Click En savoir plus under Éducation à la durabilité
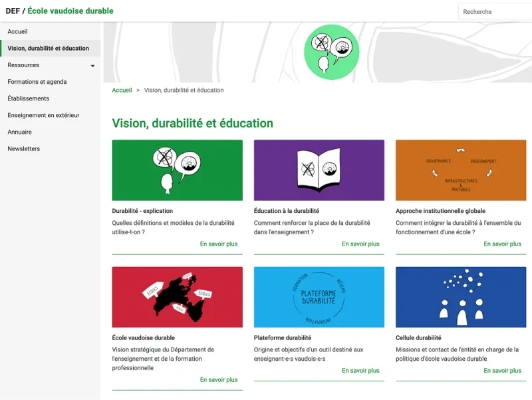 pos(360,244)
